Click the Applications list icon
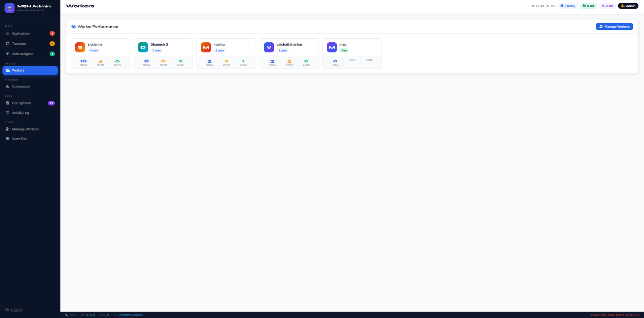 (8, 33)
